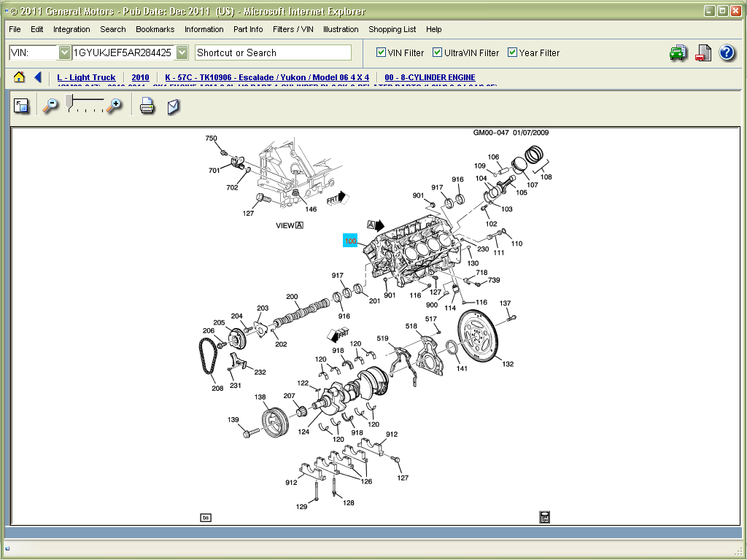Select callout 138 for the crankshaft balancer
This screenshot has height=560, width=747.
coord(260,397)
